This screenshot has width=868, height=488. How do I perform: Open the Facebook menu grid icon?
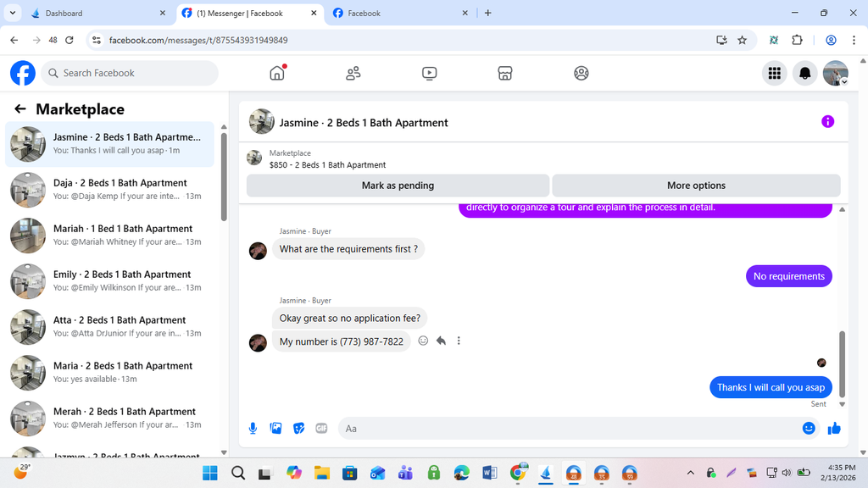click(x=775, y=73)
